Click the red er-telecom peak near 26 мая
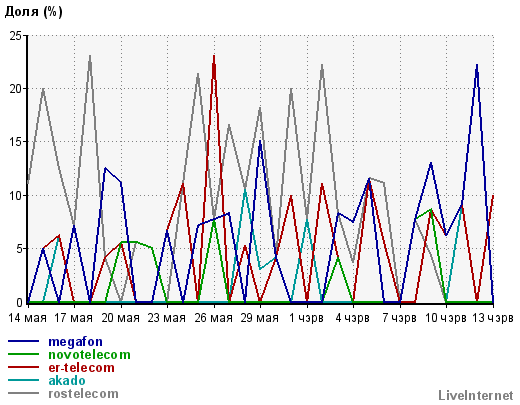This screenshot has height=405, width=520. coord(214,57)
